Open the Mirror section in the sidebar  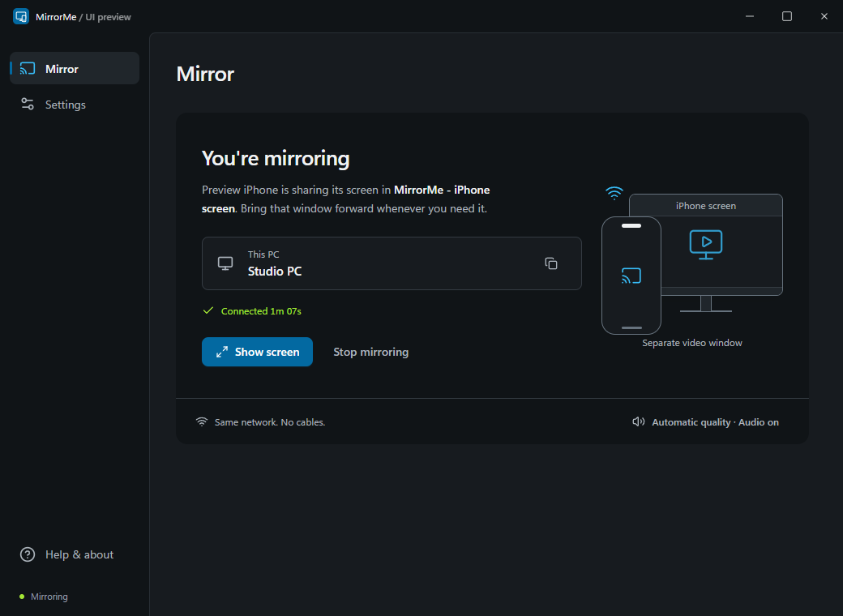tap(75, 68)
